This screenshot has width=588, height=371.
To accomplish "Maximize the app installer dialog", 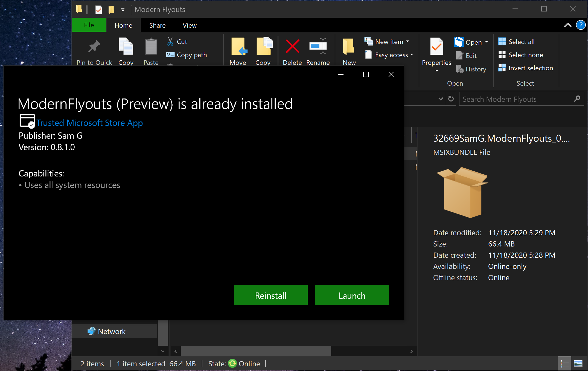I will (366, 74).
